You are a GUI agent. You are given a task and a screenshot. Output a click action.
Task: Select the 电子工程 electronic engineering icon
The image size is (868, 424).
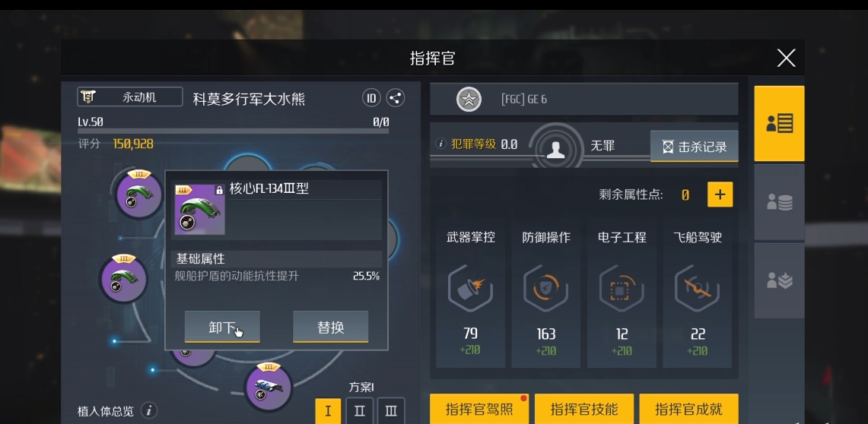pyautogui.click(x=622, y=288)
